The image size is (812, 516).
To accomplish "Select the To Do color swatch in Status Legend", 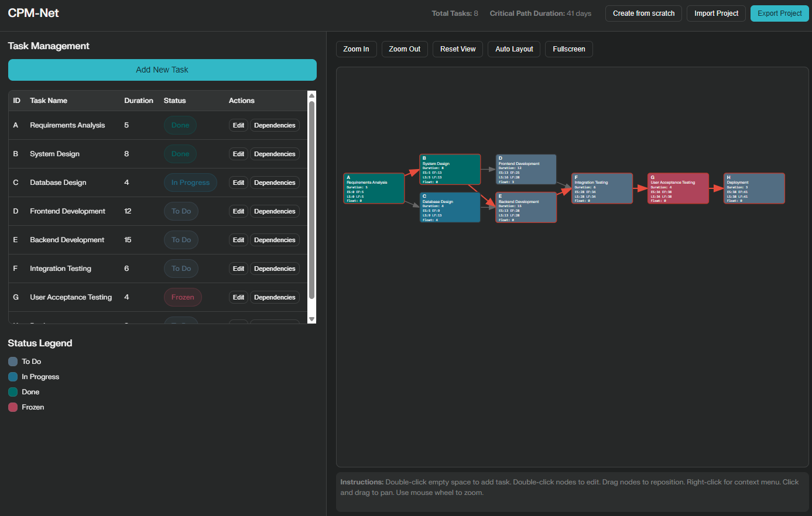I will 11,361.
